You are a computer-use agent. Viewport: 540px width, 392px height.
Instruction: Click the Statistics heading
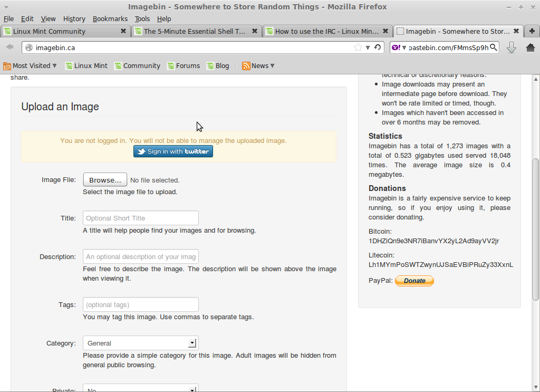(385, 136)
